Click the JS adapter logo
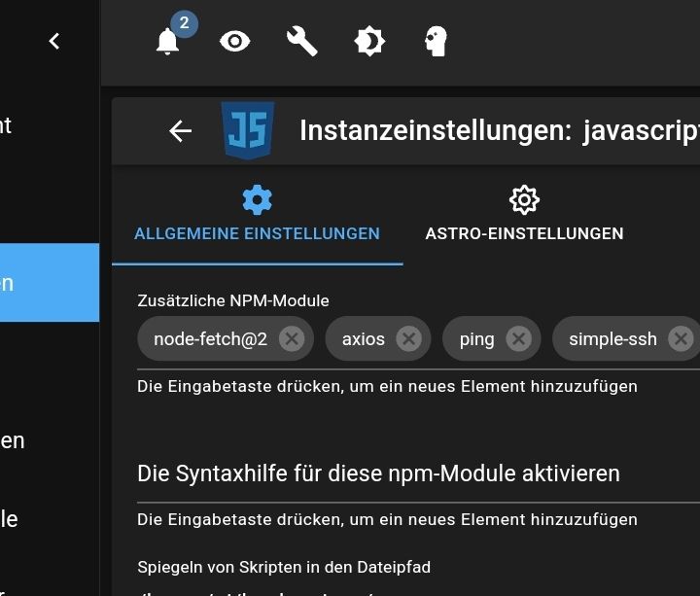This screenshot has width=700, height=596. click(248, 130)
